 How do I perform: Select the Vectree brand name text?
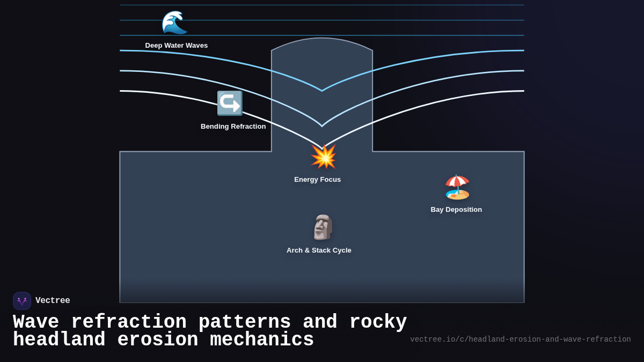click(x=53, y=300)
